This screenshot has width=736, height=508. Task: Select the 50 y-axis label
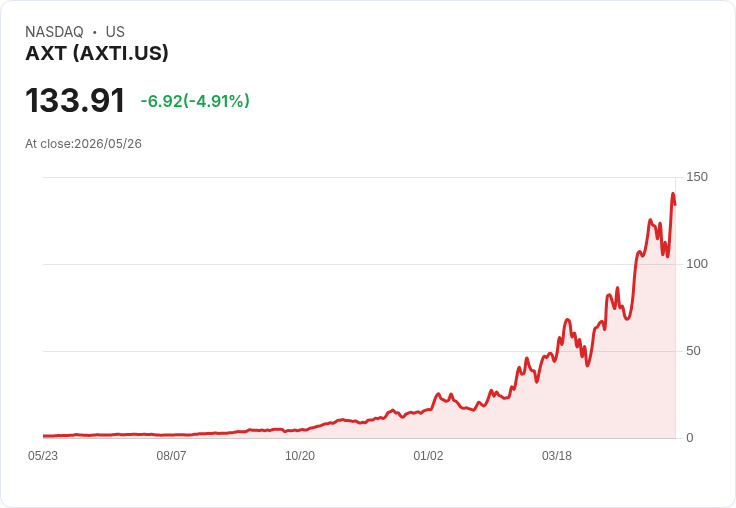693,351
